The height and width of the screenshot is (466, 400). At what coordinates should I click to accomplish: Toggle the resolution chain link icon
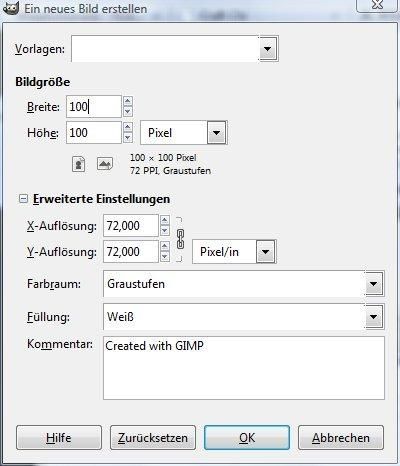coord(180,239)
